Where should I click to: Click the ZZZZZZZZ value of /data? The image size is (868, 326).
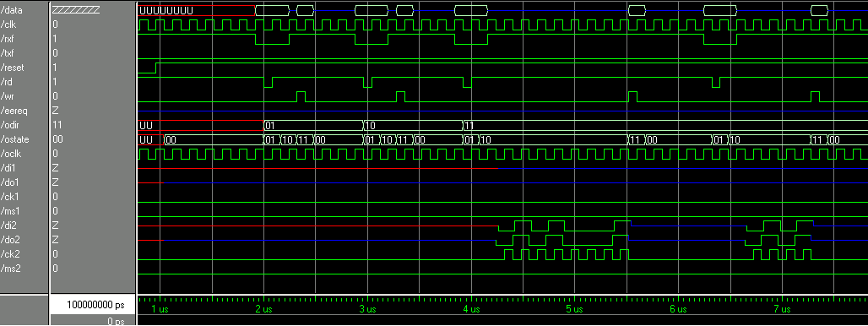(x=76, y=10)
